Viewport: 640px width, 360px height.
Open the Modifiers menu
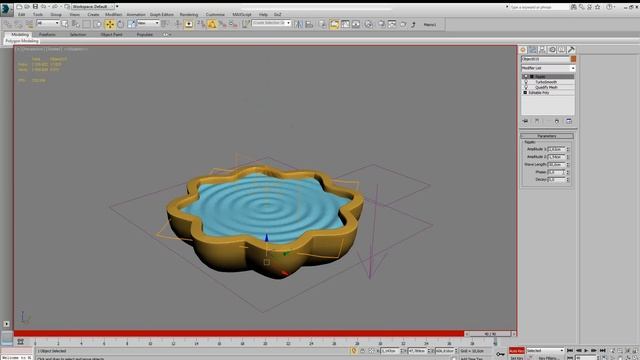tap(113, 14)
